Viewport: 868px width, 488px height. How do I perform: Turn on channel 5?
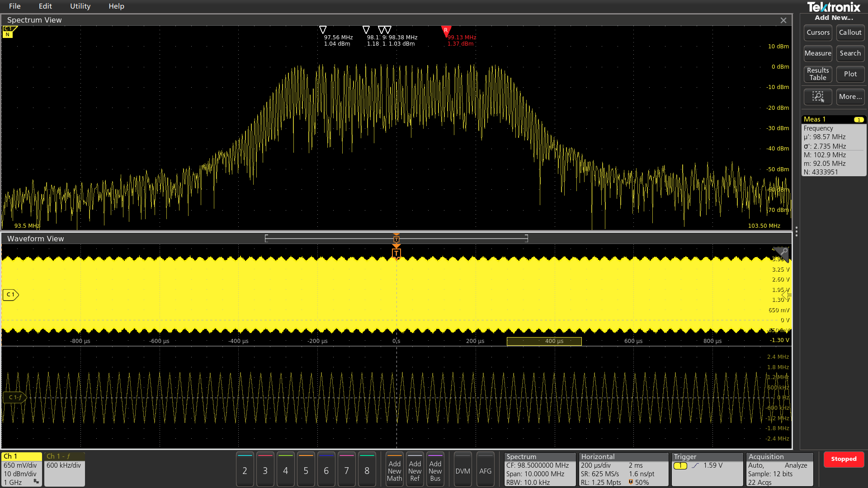point(306,469)
